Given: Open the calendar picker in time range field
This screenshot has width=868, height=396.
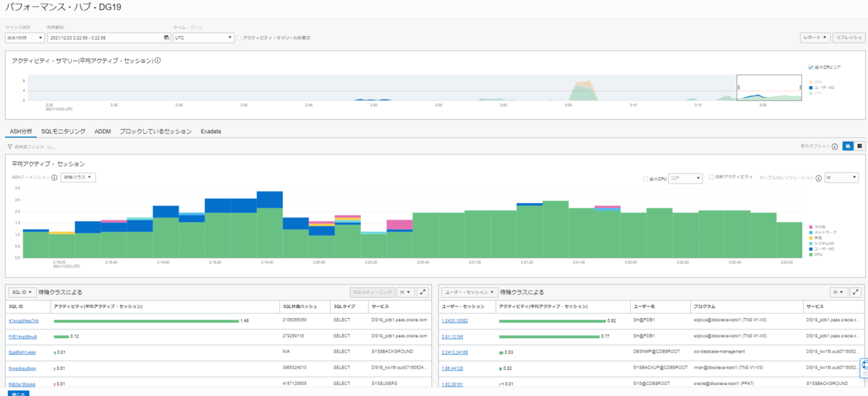Looking at the screenshot, I should (x=166, y=38).
